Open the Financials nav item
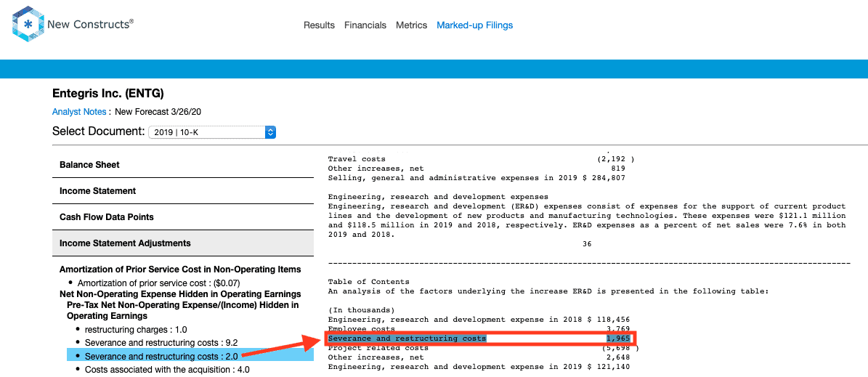Viewport: 868px width, 377px height. pos(365,25)
